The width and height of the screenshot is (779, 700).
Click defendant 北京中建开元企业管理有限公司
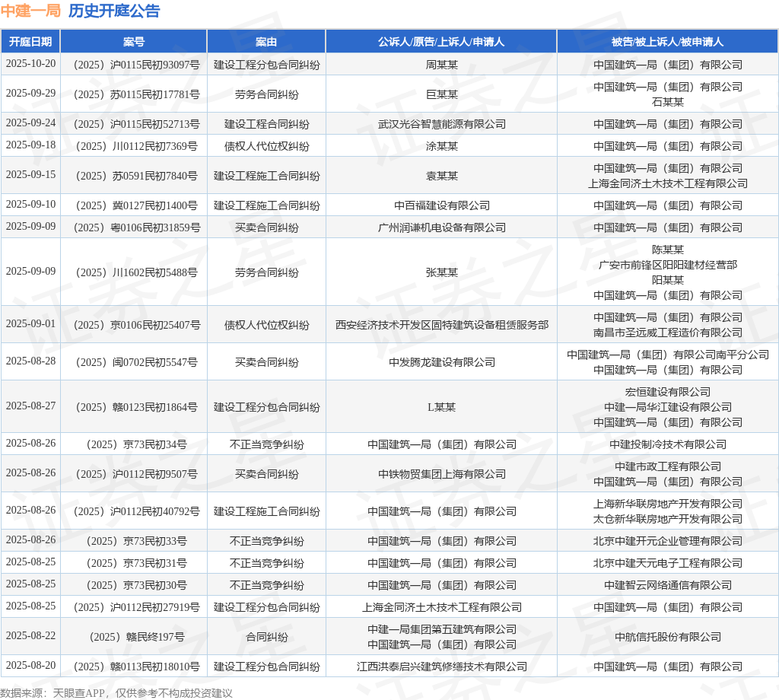tap(667, 541)
